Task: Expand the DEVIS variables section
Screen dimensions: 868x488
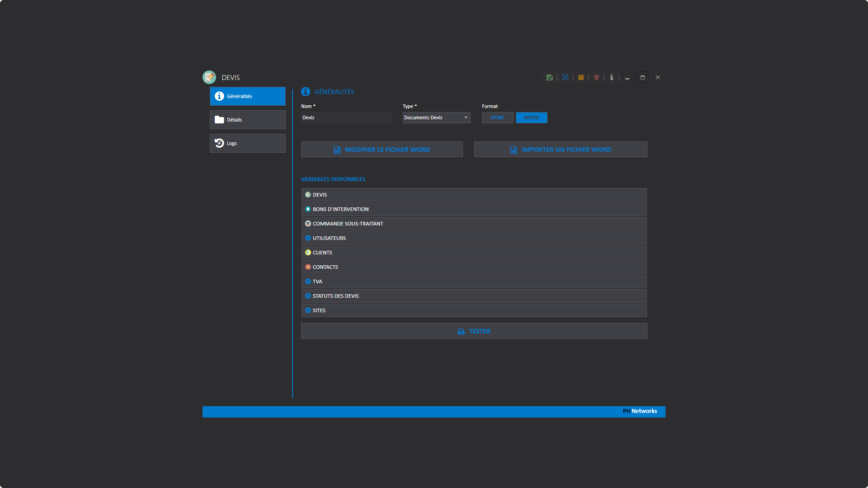Action: point(474,195)
